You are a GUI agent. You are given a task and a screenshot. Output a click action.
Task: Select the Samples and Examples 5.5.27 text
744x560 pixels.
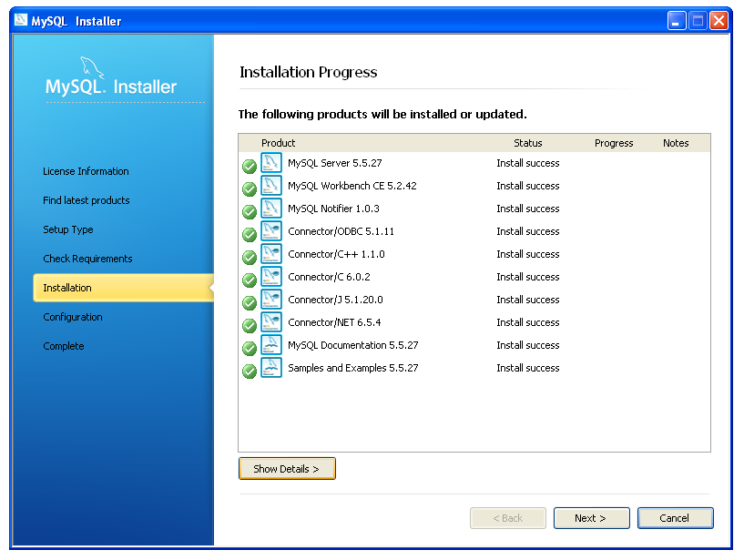pyautogui.click(x=353, y=368)
